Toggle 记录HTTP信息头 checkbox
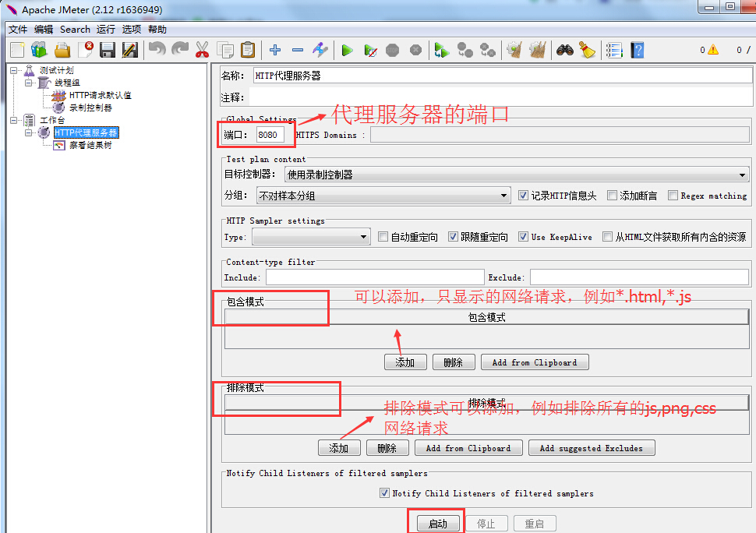This screenshot has height=533, width=756. point(523,195)
